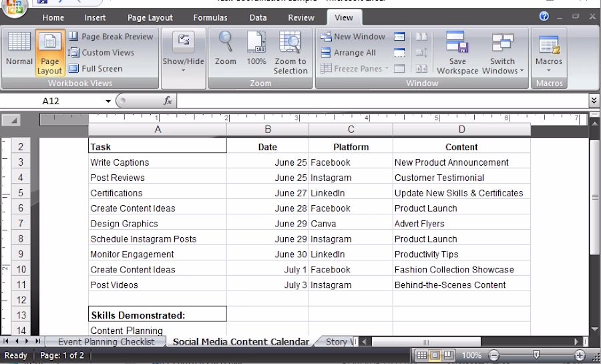Click the Split window icon

point(399,36)
